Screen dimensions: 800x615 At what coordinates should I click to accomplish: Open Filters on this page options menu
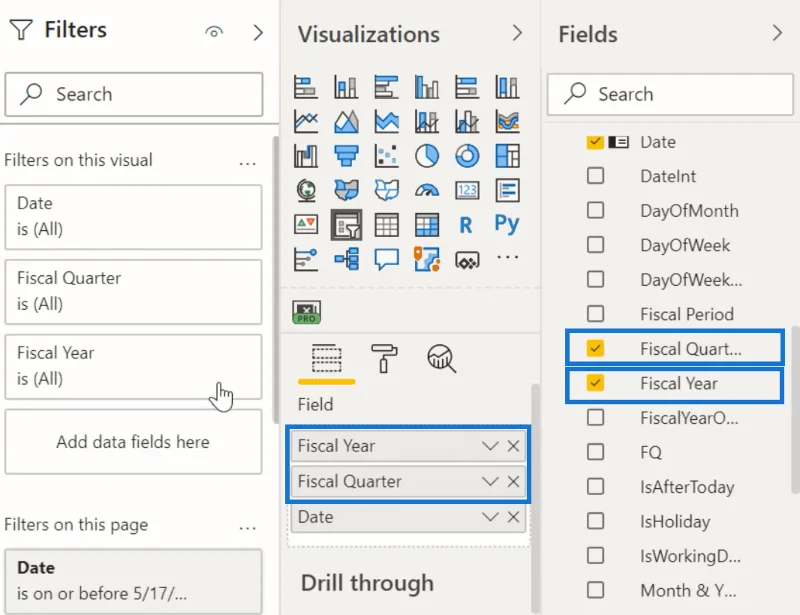coord(247,528)
